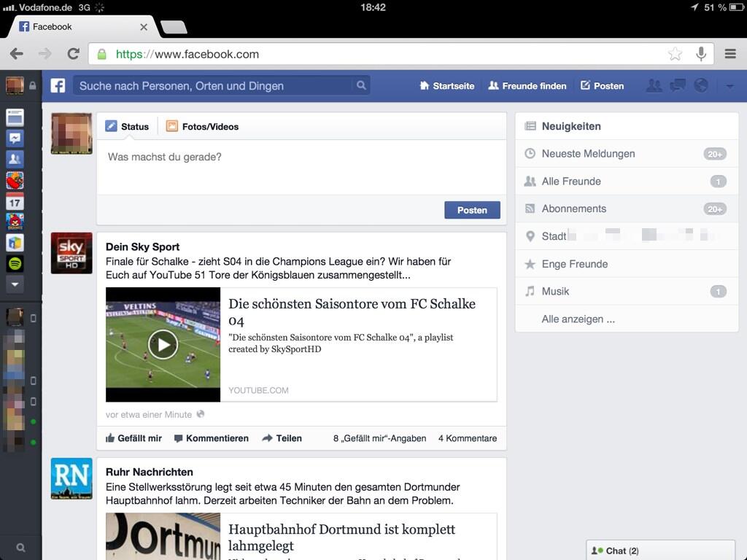The width and height of the screenshot is (747, 560).
Task: Close the Facebook browser tab
Action: (x=144, y=27)
